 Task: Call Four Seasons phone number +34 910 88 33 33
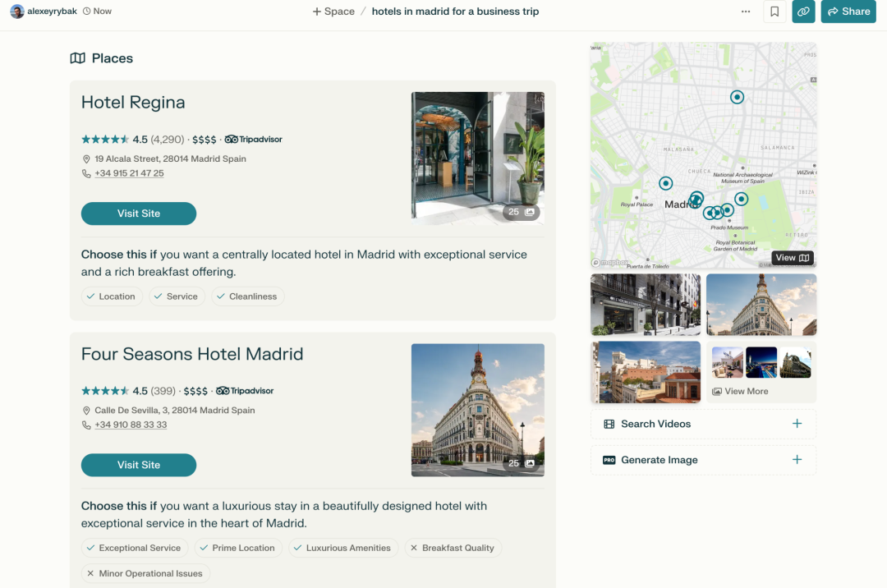pos(131,425)
